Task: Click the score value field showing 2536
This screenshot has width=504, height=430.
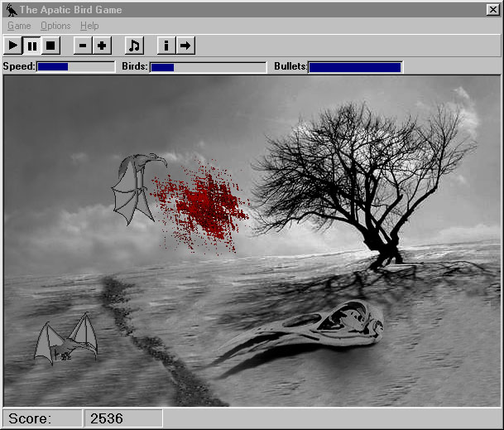Action: coord(123,418)
